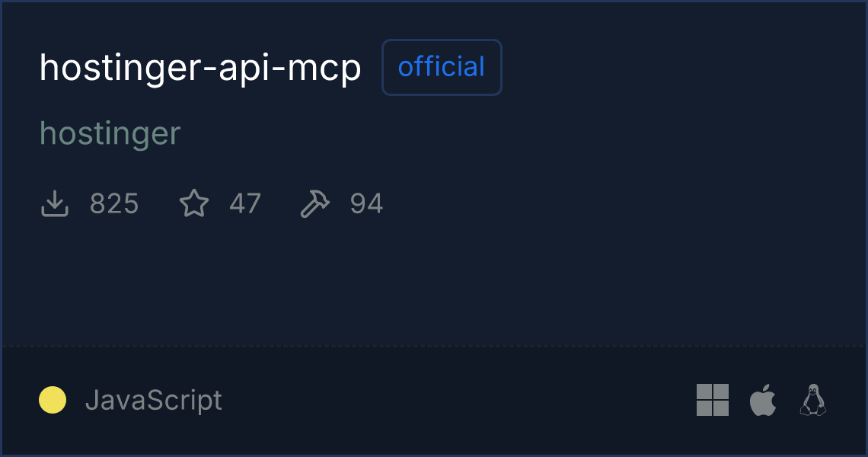Screen dimensions: 868x457
Task: Click the hammer tools icon
Action: [315, 204]
